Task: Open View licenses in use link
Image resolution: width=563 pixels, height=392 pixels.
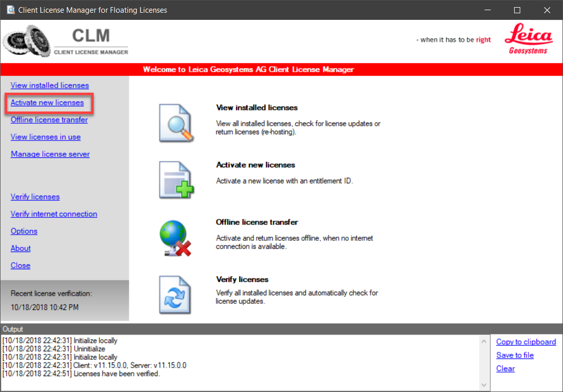Action: tap(46, 137)
